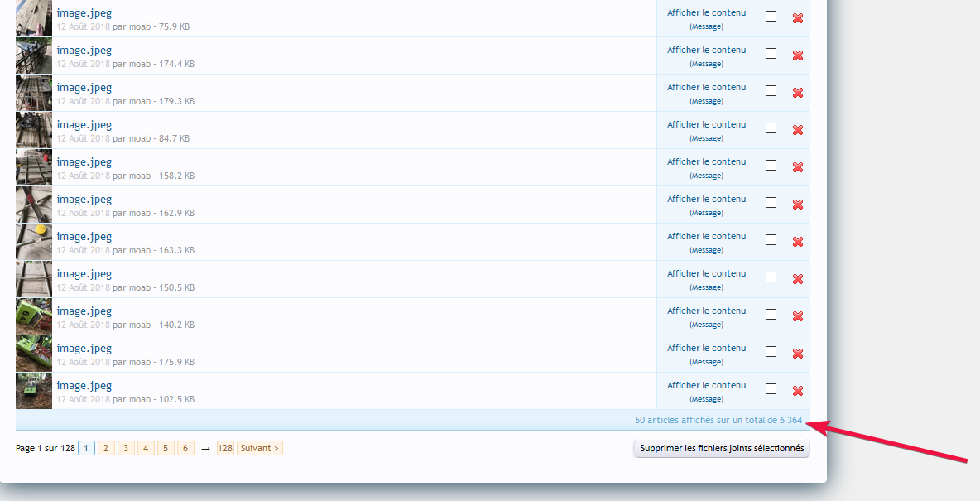
Task: Click the Suivant next page button
Action: coord(260,448)
